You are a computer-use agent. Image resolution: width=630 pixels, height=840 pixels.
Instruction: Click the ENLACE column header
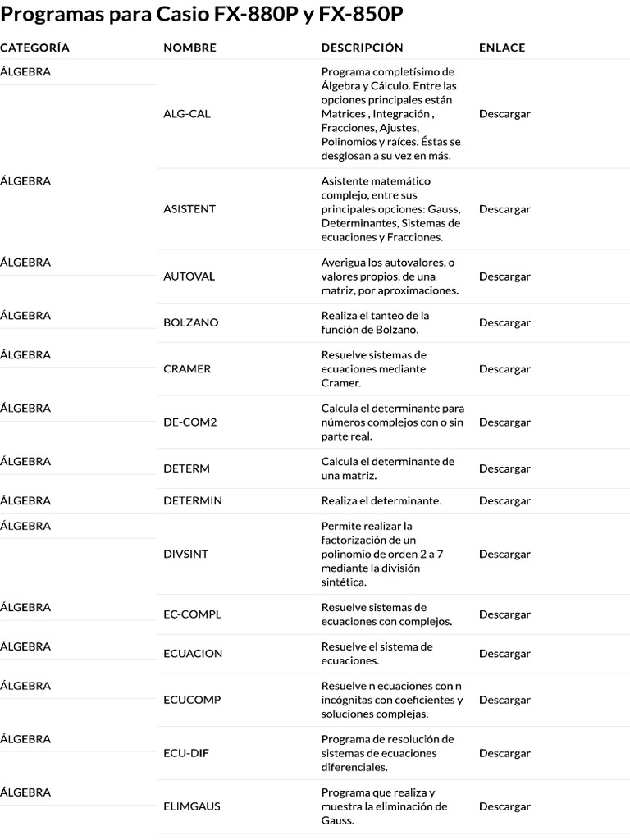[502, 48]
